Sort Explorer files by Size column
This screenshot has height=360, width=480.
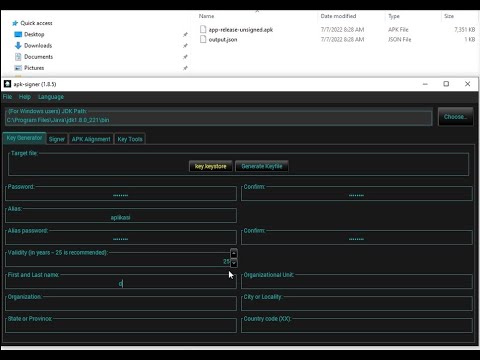449,16
